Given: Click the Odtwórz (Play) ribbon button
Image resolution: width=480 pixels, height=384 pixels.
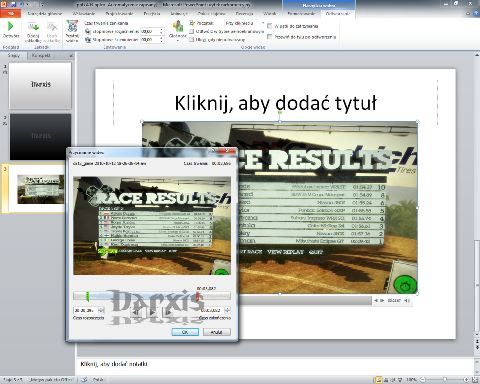Looking at the screenshot, I should pos(11,30).
